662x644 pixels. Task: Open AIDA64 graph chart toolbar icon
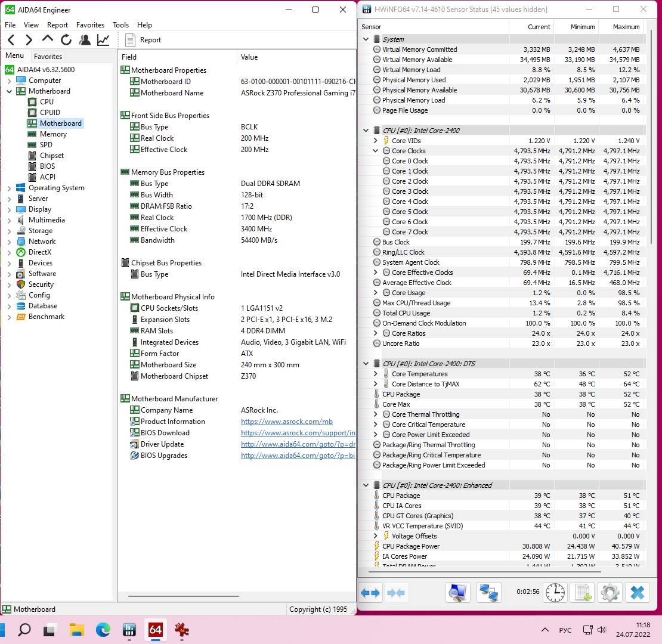(x=103, y=40)
